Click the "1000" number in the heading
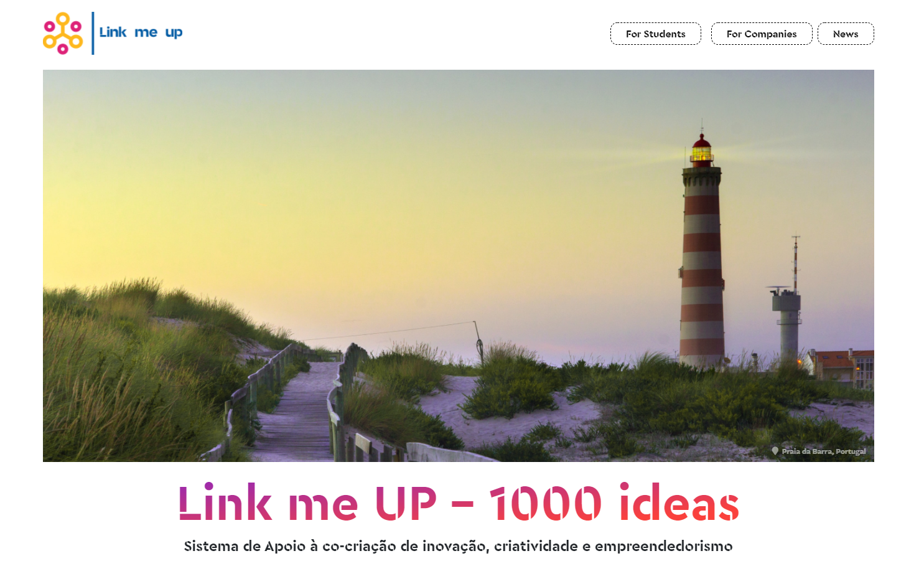924x561 pixels. click(546, 503)
